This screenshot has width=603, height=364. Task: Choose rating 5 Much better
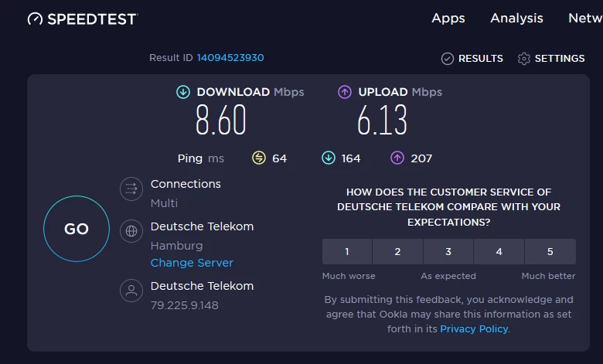550,251
